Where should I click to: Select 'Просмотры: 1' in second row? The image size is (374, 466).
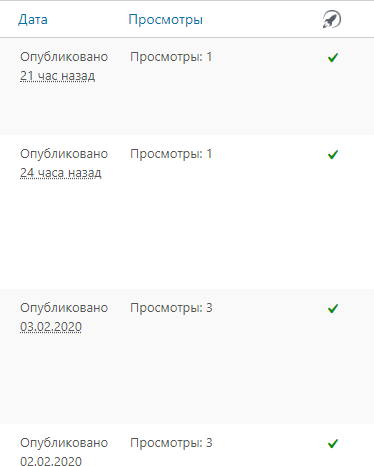pyautogui.click(x=171, y=154)
